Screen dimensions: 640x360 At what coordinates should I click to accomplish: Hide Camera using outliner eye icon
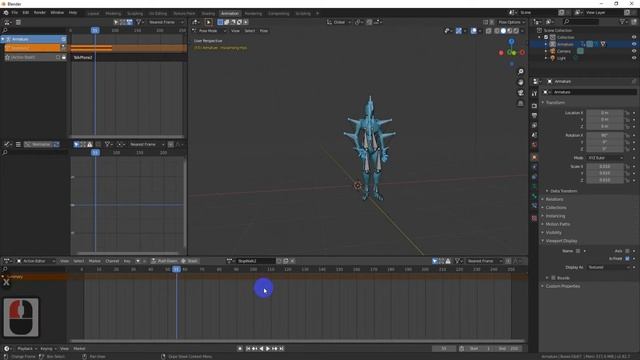(x=634, y=51)
